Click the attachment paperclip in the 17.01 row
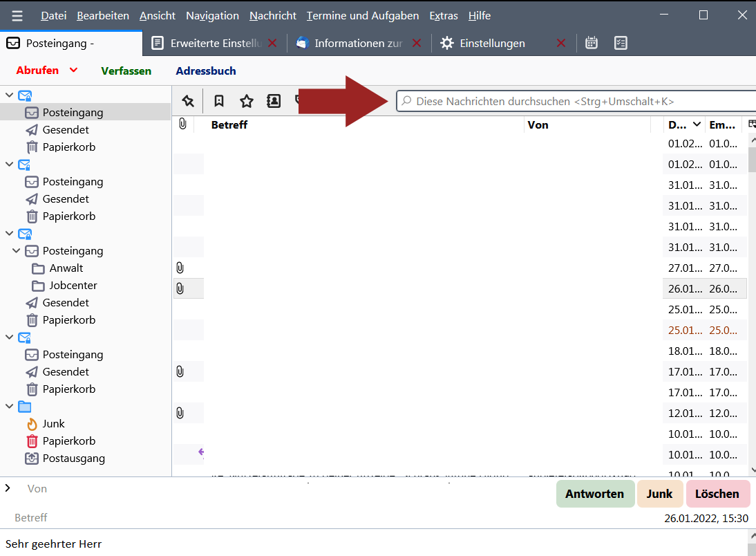Viewport: 756px width, 556px height. pyautogui.click(x=180, y=371)
